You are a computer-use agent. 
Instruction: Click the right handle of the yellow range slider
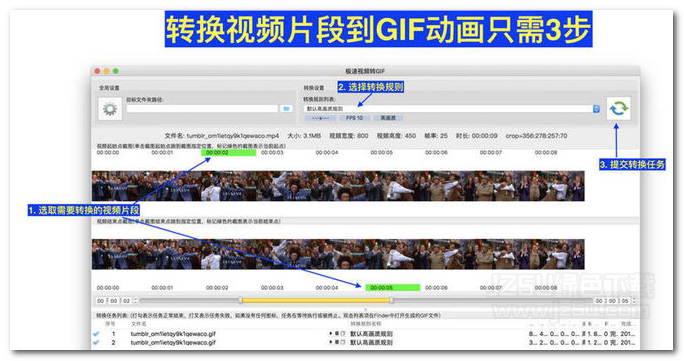(x=391, y=300)
